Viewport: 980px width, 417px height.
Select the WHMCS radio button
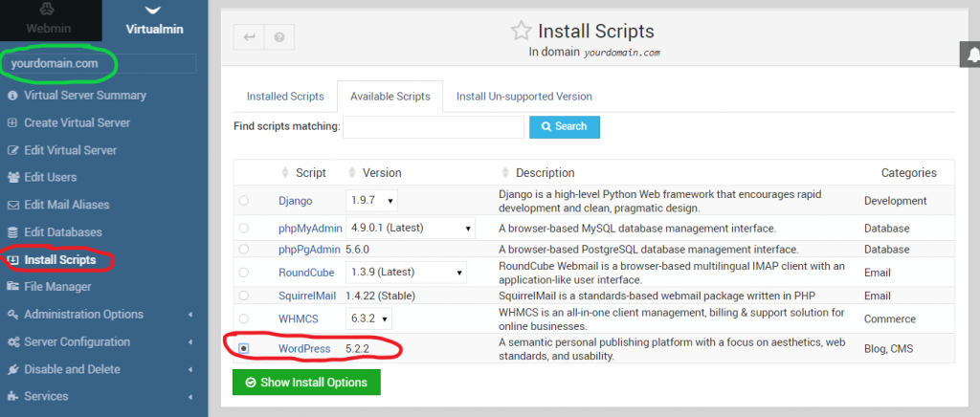point(244,318)
